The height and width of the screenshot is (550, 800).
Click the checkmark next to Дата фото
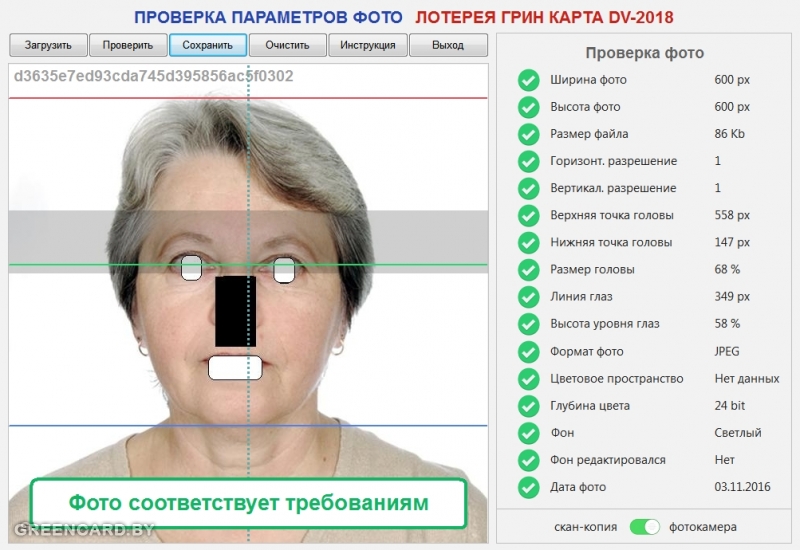529,487
